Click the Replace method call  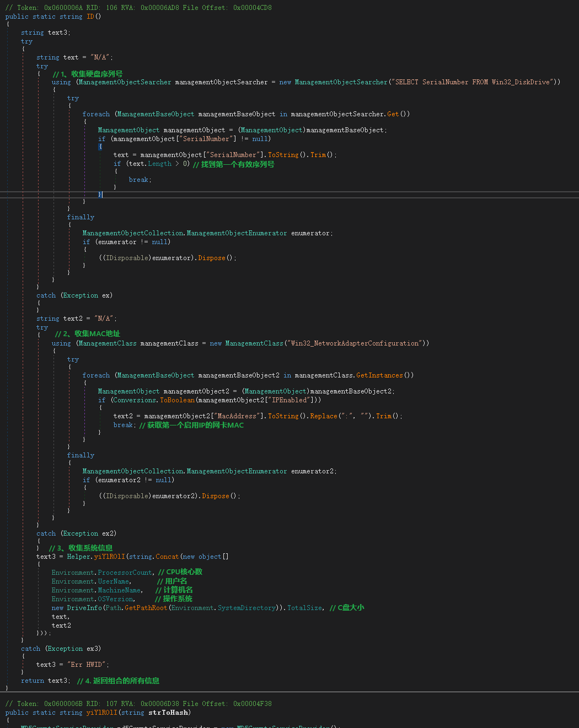click(x=324, y=416)
